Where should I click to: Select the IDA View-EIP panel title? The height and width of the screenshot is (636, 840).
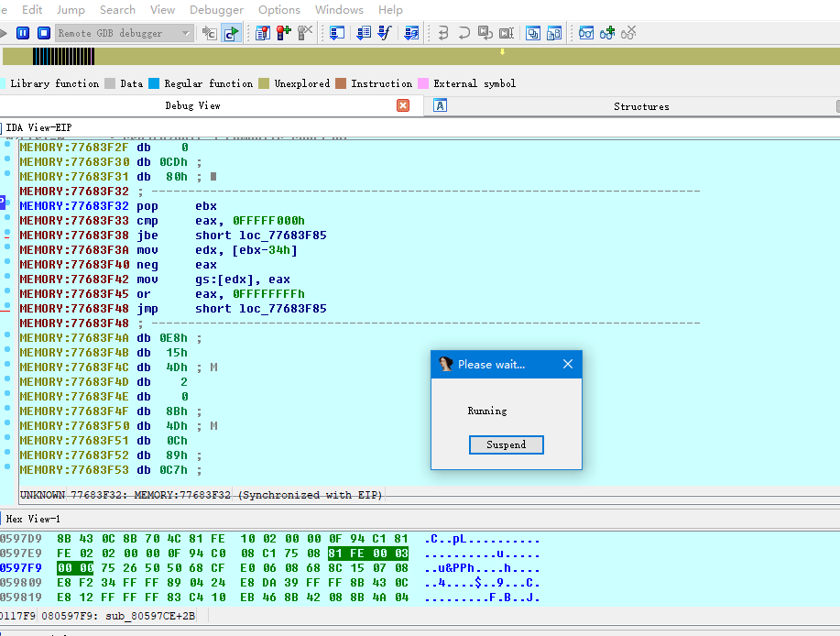point(38,127)
